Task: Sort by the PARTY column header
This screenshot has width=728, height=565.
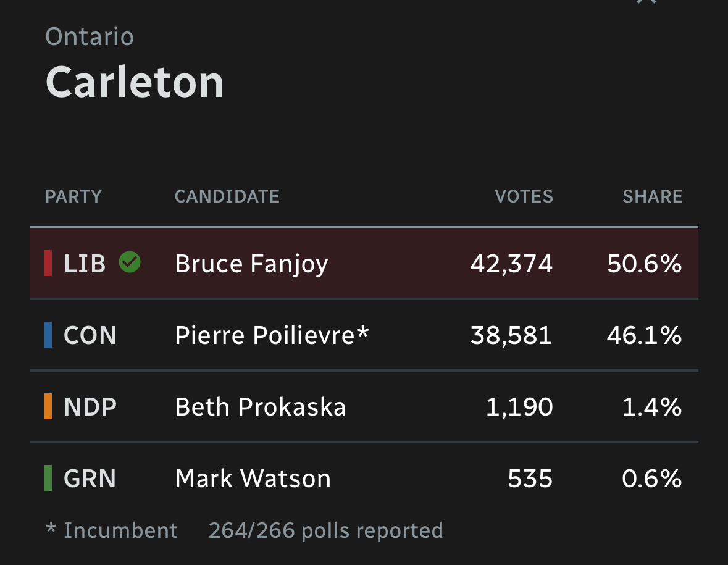Action: pos(73,196)
